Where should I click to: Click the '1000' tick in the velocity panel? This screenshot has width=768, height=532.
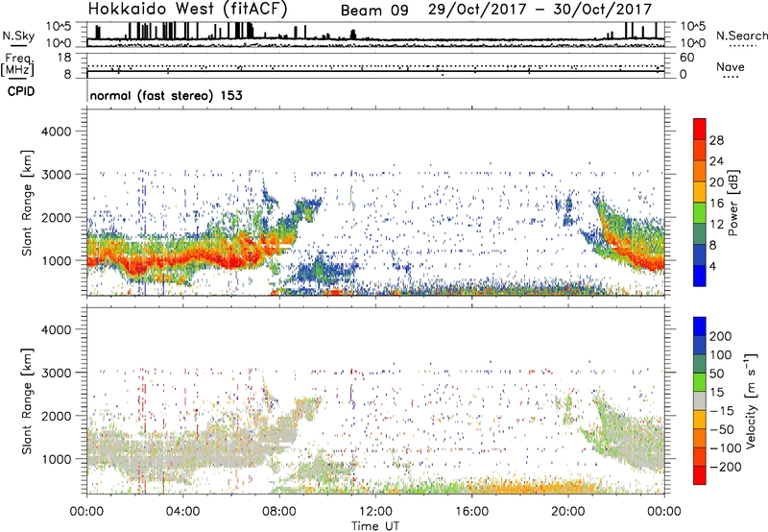tap(57, 459)
